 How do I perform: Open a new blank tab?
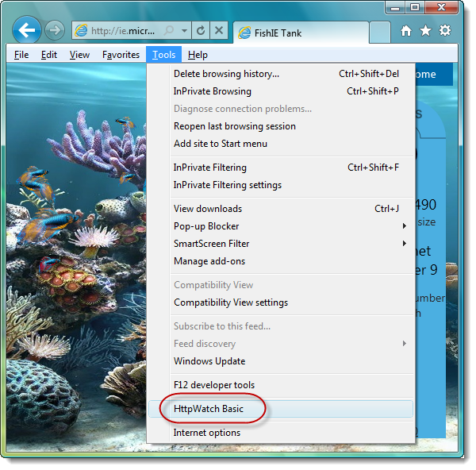[x=380, y=33]
